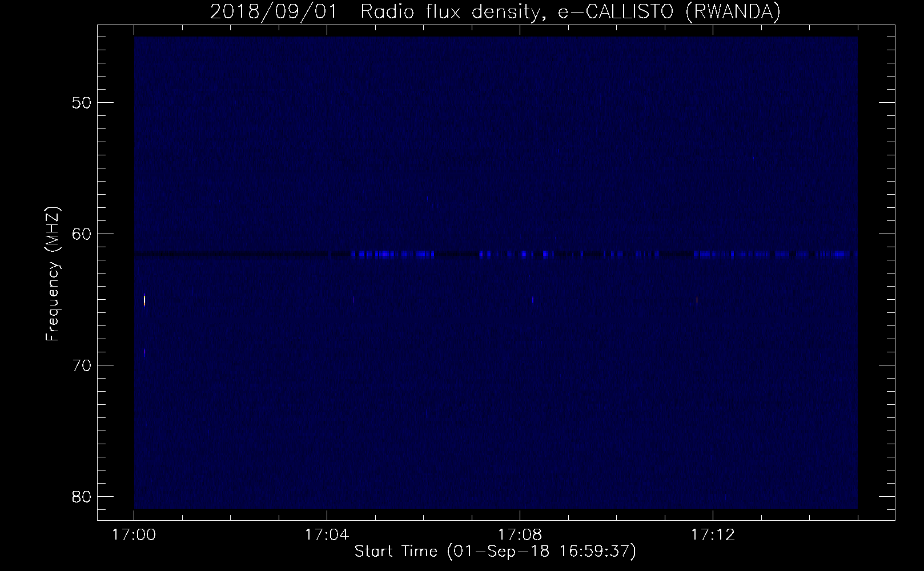This screenshot has width=924, height=571.
Task: Click the faint blue burst near 17:00 at 69 MHz
Action: (144, 353)
